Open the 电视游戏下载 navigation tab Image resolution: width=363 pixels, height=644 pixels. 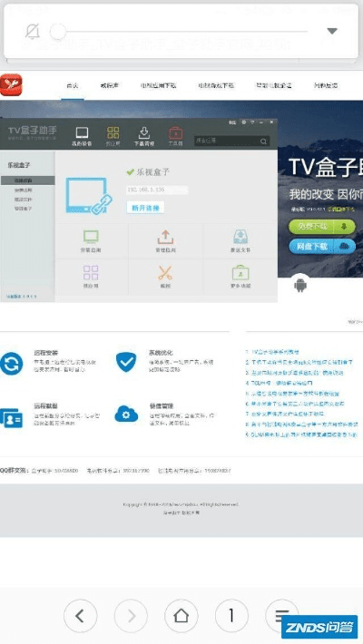click(216, 85)
